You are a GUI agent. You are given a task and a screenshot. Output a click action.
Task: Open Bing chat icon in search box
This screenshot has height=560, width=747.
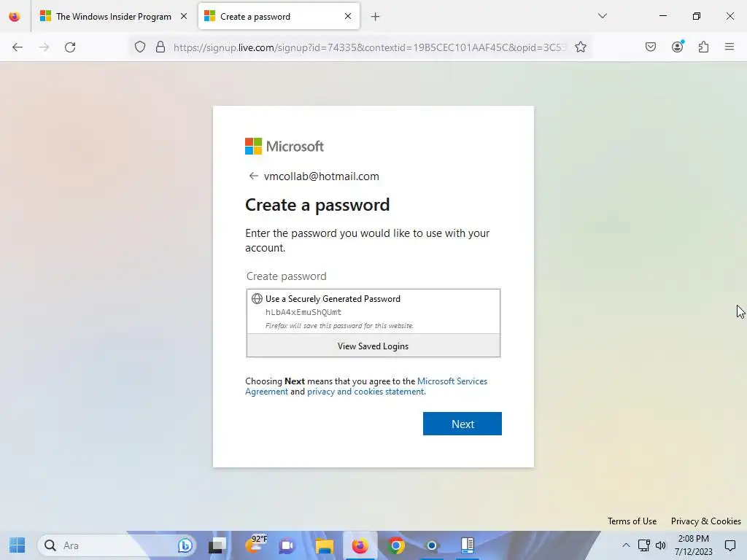[185, 545]
